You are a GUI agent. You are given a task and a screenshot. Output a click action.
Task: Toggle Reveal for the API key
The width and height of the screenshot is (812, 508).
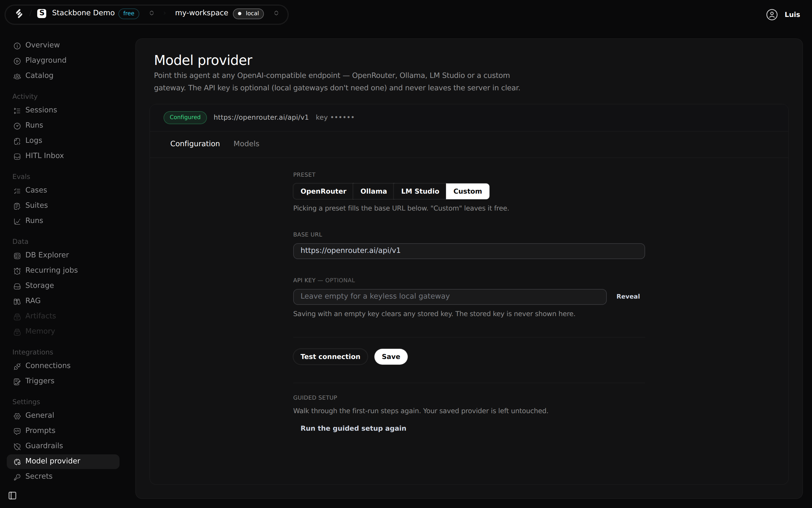point(628,297)
